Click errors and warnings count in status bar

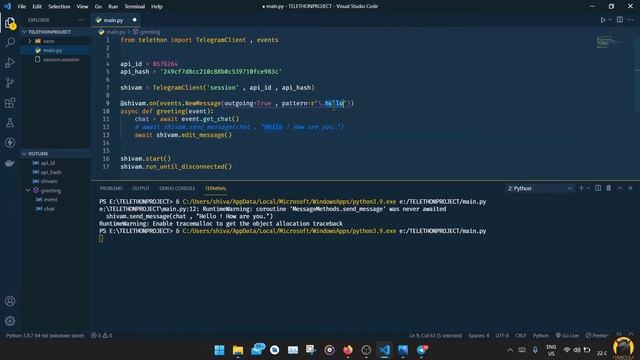click(x=101, y=336)
